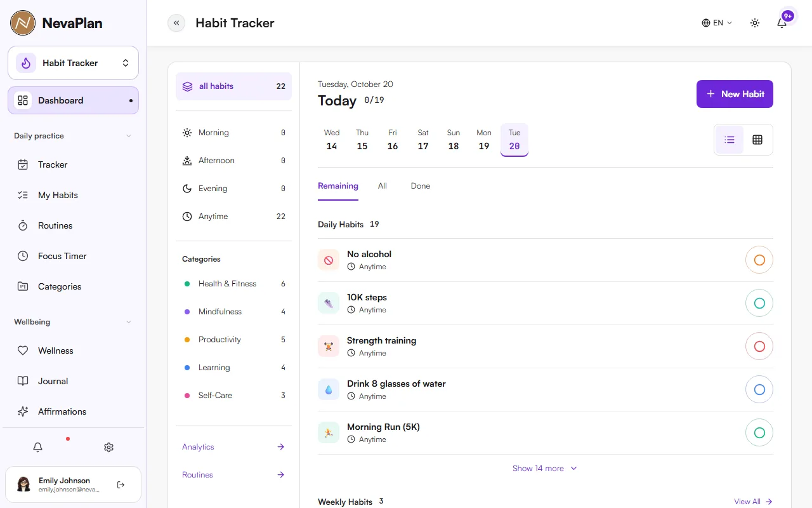Click the Strength training habit icon
The height and width of the screenshot is (508, 812).
329,346
